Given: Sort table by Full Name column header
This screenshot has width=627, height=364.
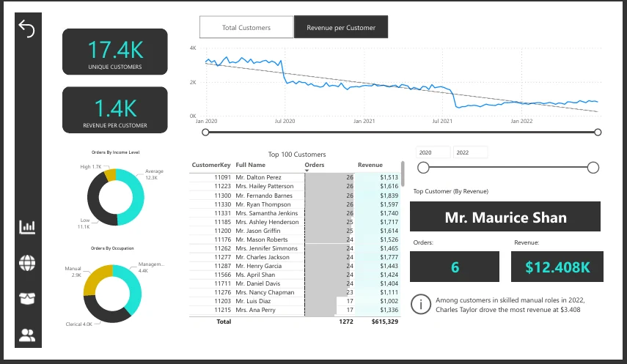Looking at the screenshot, I should pyautogui.click(x=250, y=165).
